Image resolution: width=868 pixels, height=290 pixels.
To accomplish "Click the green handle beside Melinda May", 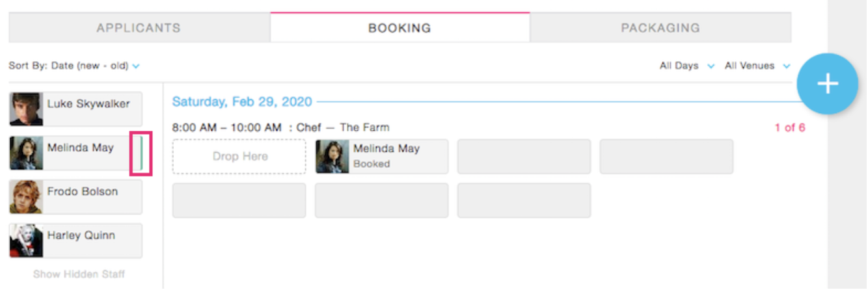I will coord(141,153).
